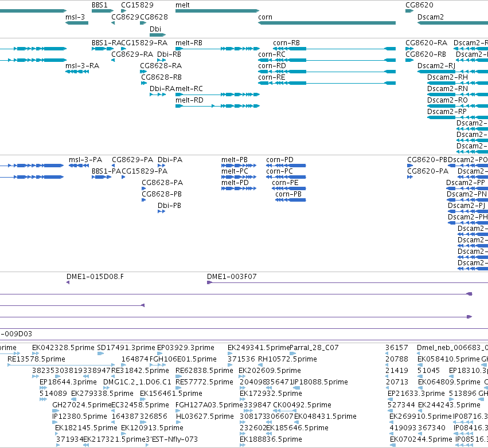Click protein CG8628-PA
Screen dimensions: 488x448
pos(144,188)
